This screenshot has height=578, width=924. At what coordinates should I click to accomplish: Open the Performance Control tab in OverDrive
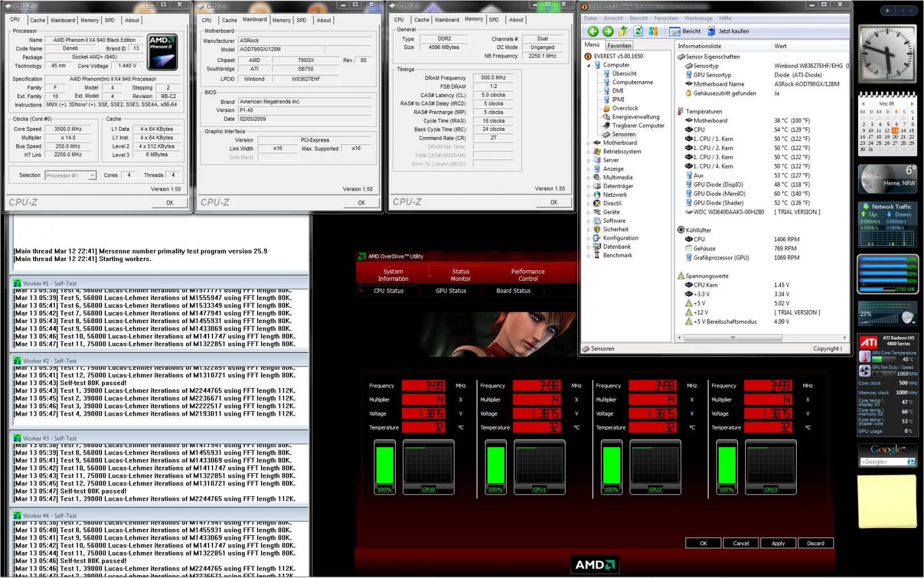pos(528,275)
